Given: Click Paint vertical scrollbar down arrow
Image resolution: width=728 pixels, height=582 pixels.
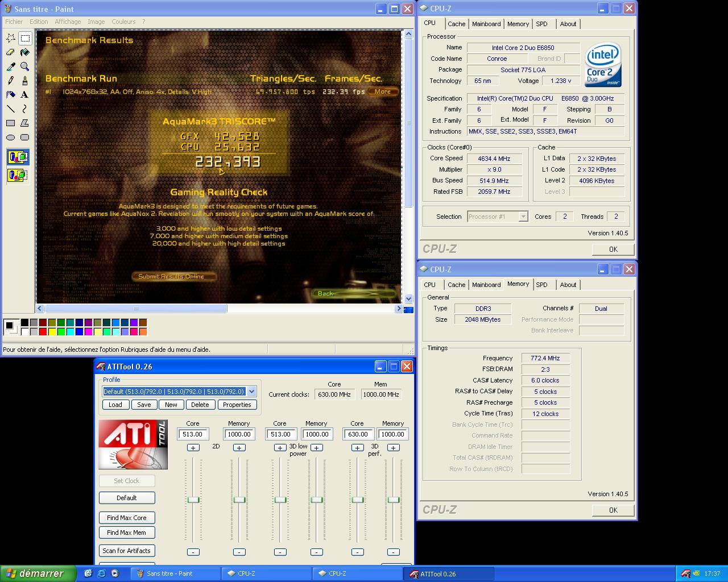Looking at the screenshot, I should [x=408, y=298].
